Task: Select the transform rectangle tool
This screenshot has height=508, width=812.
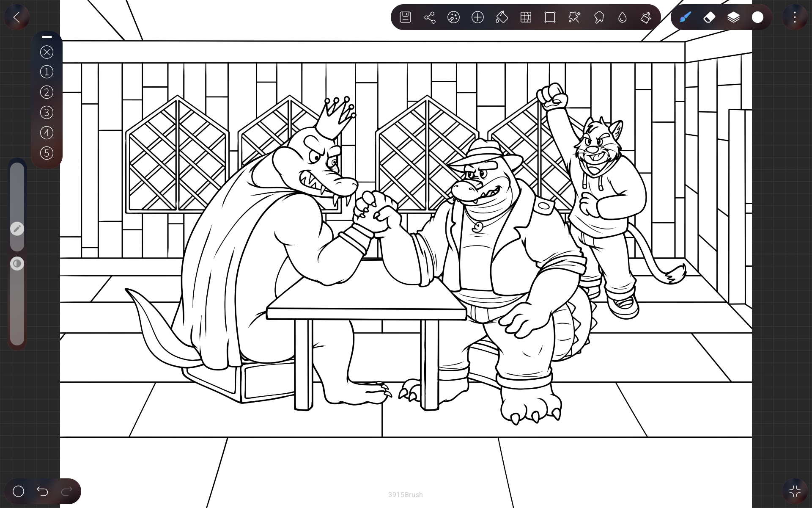Action: click(x=550, y=17)
